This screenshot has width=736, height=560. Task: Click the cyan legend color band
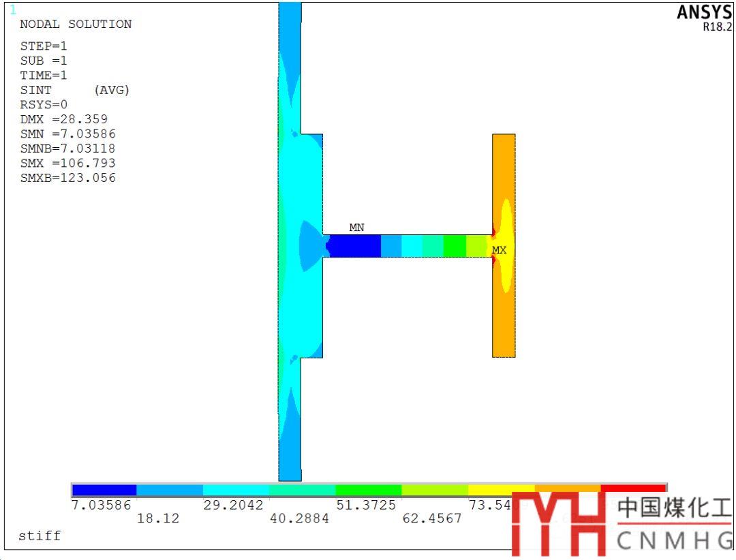tap(236, 490)
